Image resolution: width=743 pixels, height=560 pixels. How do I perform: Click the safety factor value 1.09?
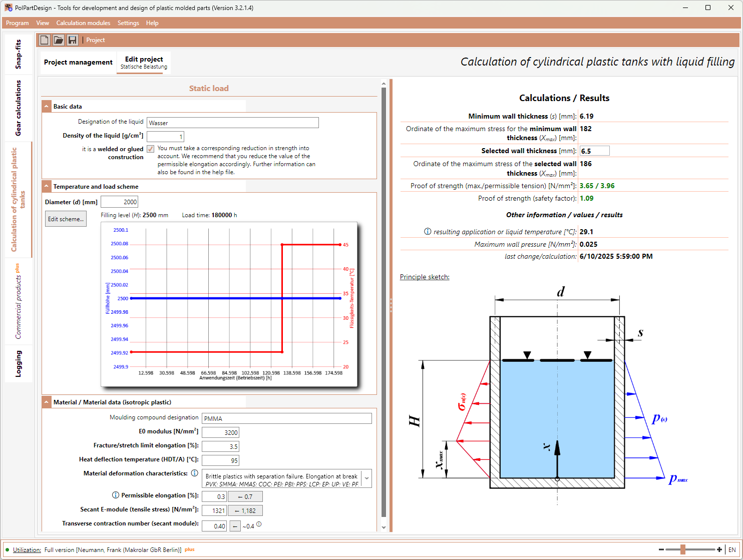pyautogui.click(x=587, y=198)
